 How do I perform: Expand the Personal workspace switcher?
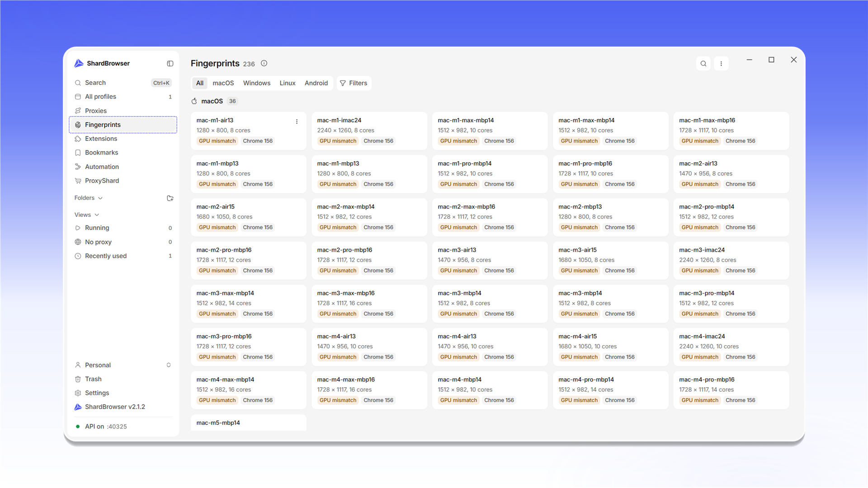click(x=123, y=365)
